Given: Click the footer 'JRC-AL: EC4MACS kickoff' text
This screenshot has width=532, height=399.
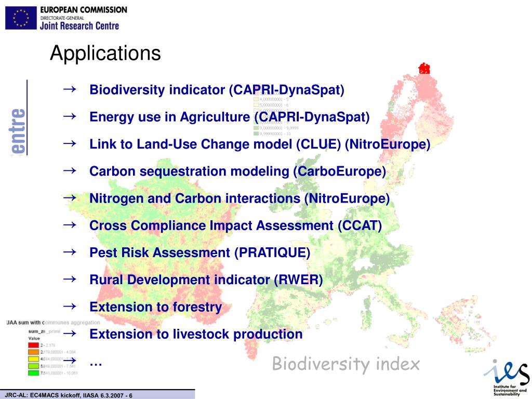Looking at the screenshot, I should [69, 395].
